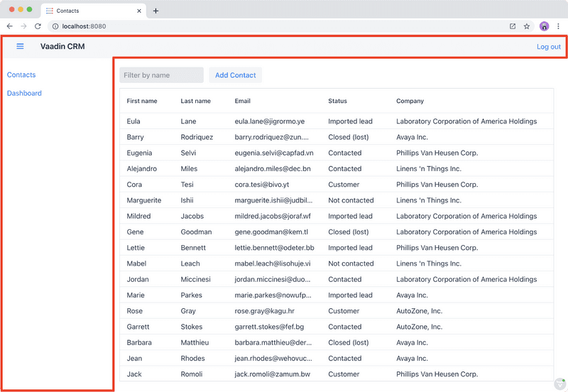The width and height of the screenshot is (568, 392).
Task: Click jack.romoli@zamum.bw email cell
Action: tap(272, 374)
